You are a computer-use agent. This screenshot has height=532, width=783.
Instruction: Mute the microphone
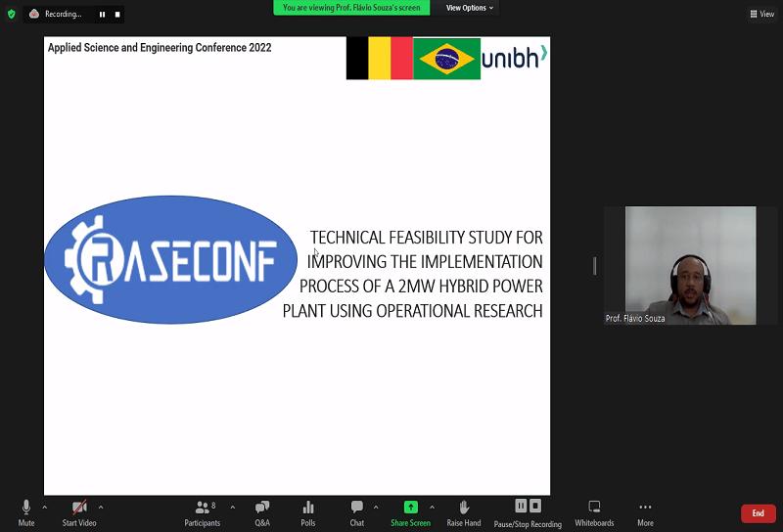(26, 513)
